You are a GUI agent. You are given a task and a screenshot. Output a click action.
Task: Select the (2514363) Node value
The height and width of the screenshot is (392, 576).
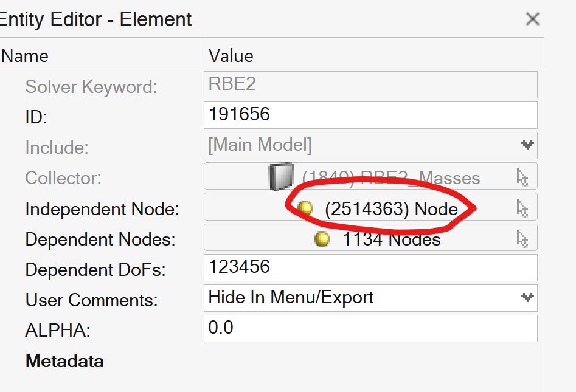(391, 209)
